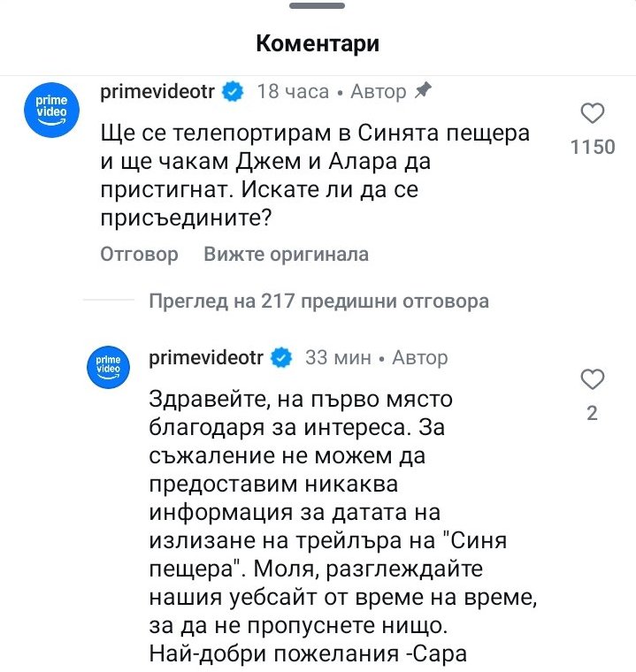Tap the pin icon on the first comment
636x672 pixels.
tap(423, 90)
